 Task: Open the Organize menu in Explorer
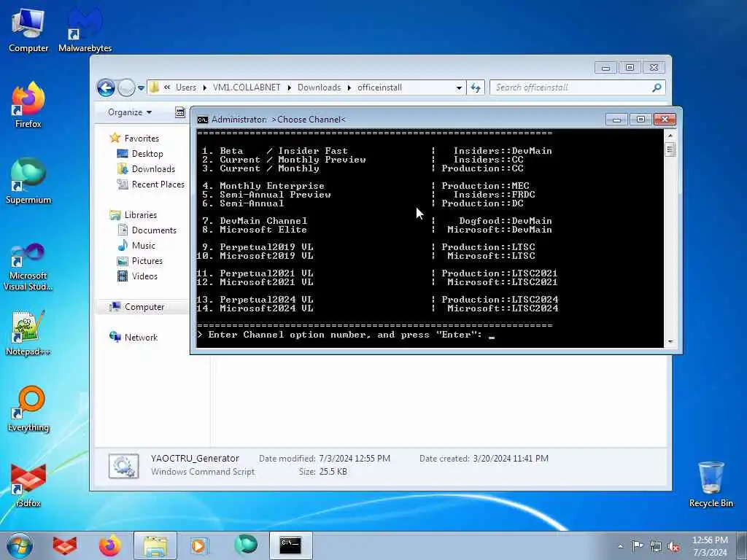click(x=130, y=112)
